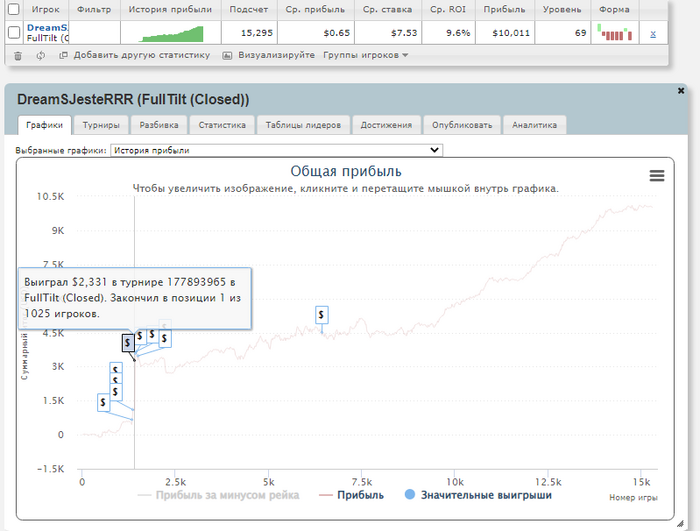Open the Достижения tab
The width and height of the screenshot is (700, 531).
(x=386, y=125)
